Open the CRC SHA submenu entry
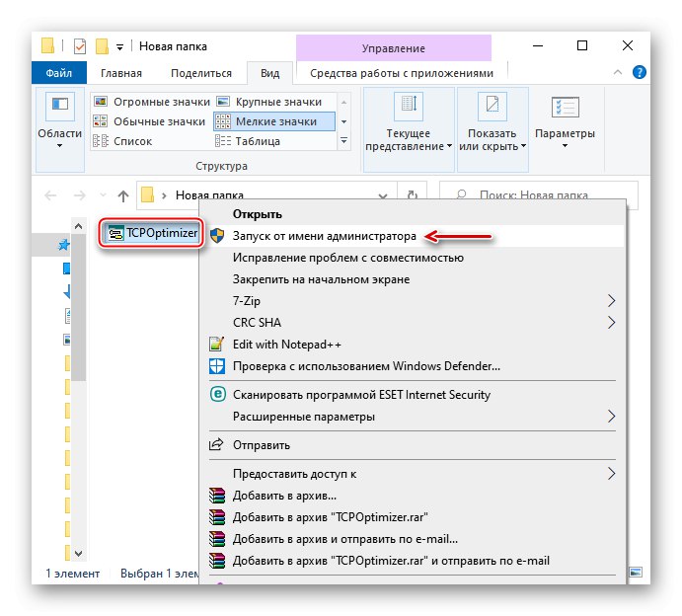 coord(414,323)
